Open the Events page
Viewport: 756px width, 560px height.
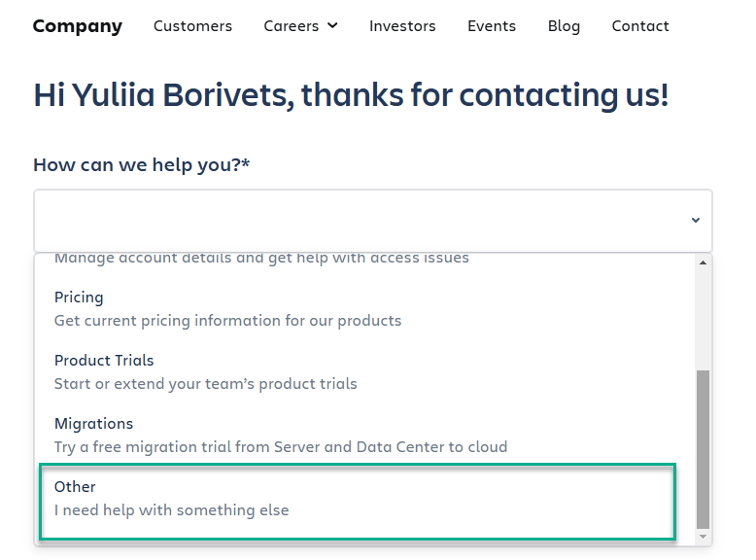[492, 26]
